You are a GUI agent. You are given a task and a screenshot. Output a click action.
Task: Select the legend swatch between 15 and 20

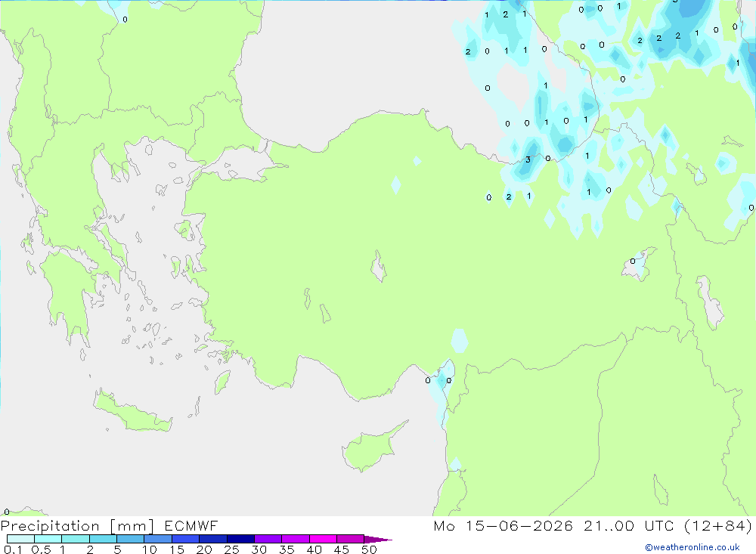coord(186,539)
